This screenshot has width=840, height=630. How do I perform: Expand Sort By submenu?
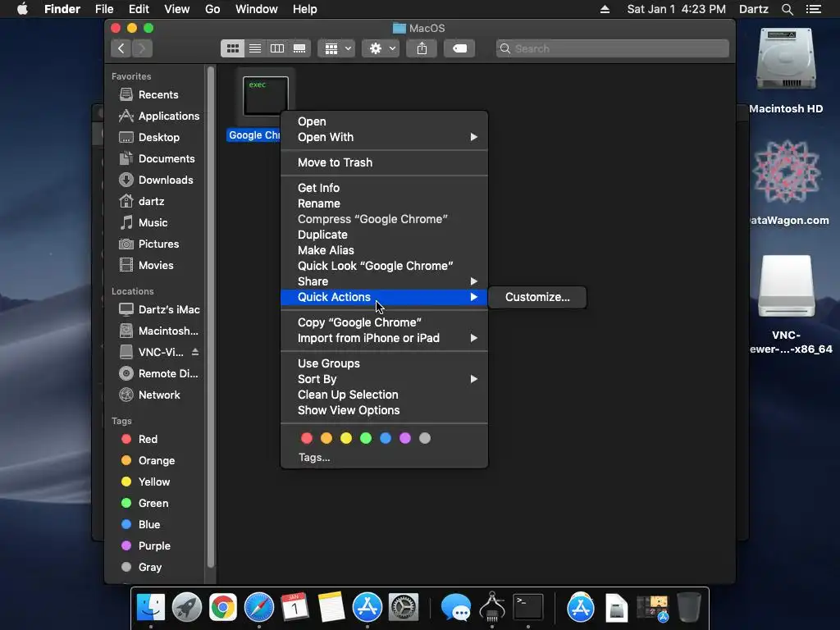(384, 379)
